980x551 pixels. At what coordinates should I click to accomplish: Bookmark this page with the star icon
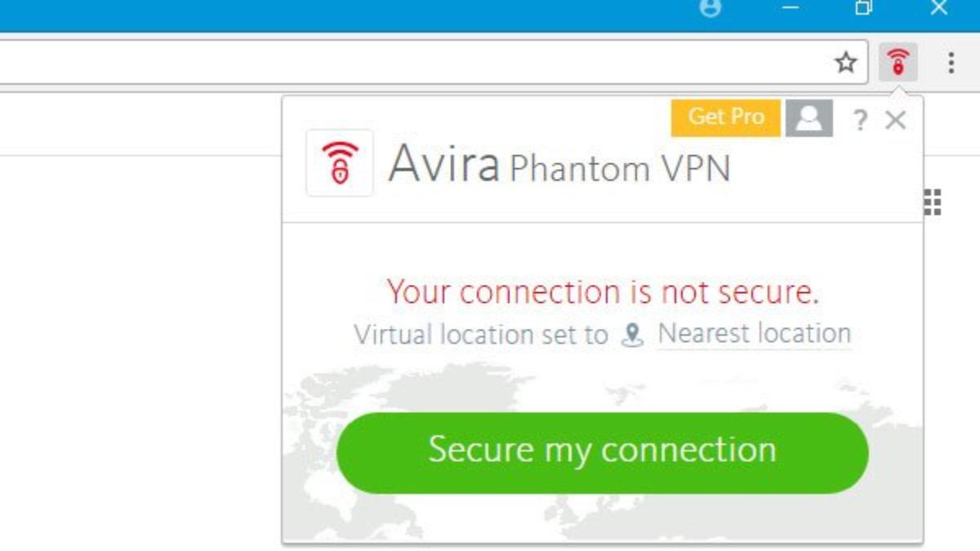pyautogui.click(x=847, y=62)
